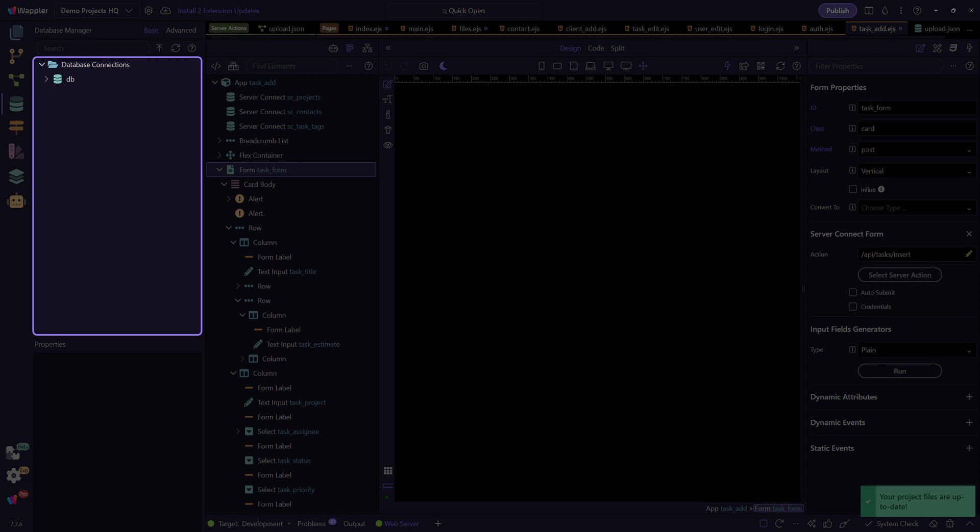Click the Filter Properties input field
Screen dimensions: 980x532
click(x=875, y=66)
